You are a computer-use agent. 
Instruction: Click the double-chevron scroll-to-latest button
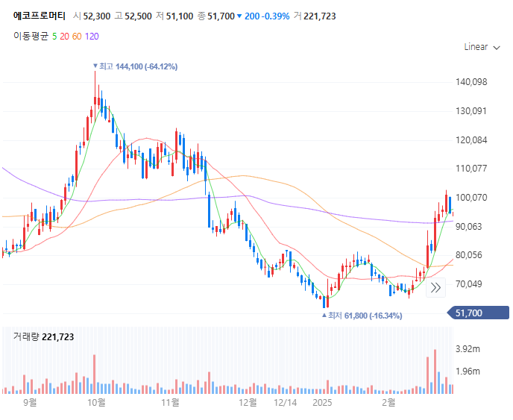435,288
